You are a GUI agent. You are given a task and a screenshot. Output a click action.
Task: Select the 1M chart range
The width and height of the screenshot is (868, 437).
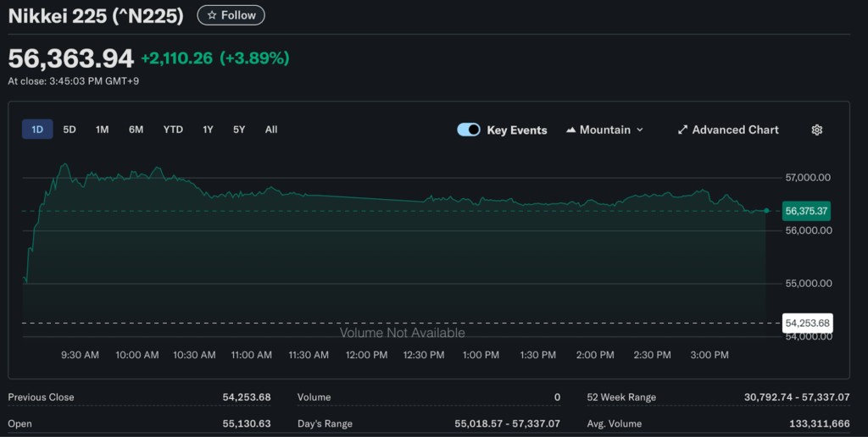(102, 130)
